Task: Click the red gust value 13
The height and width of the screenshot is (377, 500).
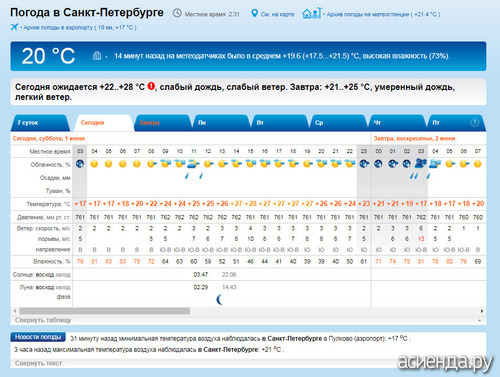Action: tap(421, 239)
